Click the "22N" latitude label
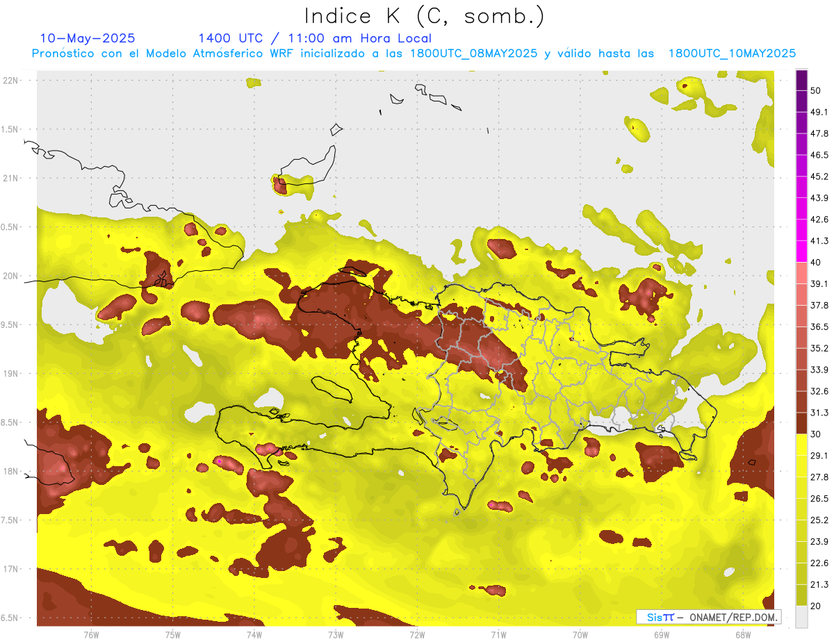This screenshot has width=834, height=644. pos(11,80)
